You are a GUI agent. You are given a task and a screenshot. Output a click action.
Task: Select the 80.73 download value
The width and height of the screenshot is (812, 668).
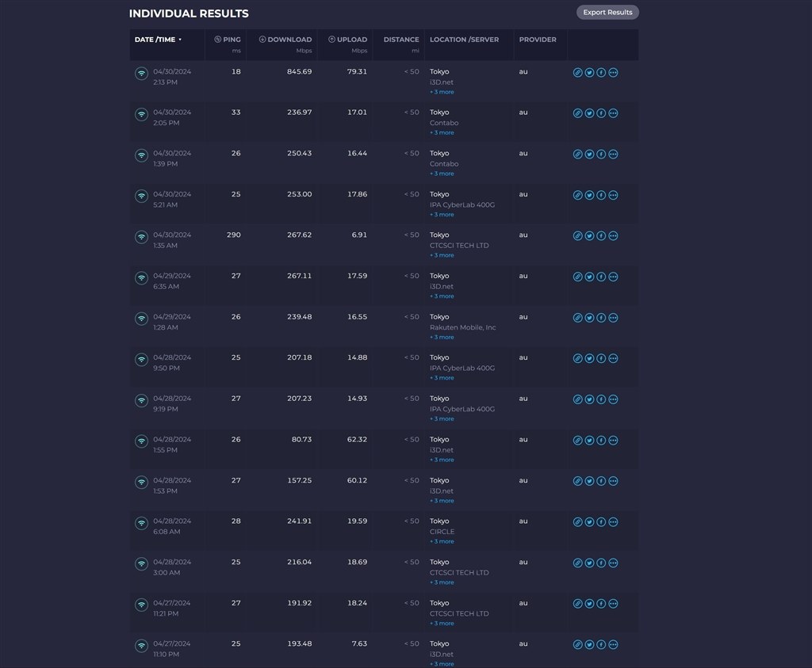[x=301, y=439]
